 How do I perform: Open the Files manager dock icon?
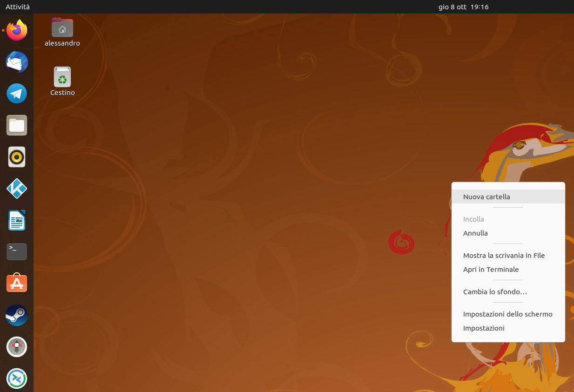tap(17, 125)
